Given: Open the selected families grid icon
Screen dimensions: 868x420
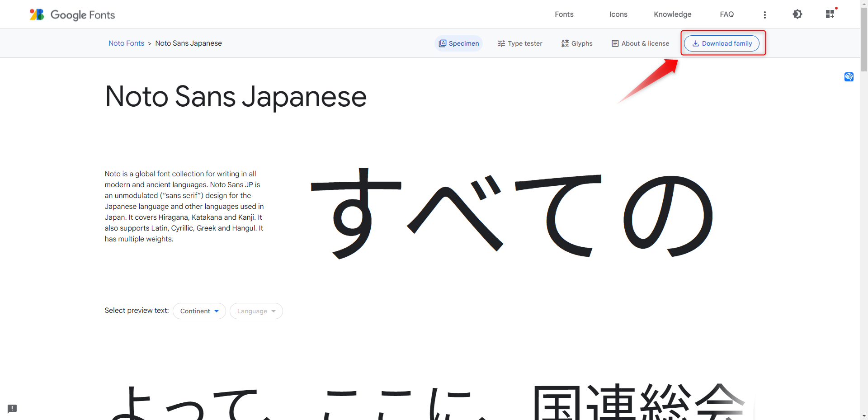Looking at the screenshot, I should pyautogui.click(x=830, y=14).
